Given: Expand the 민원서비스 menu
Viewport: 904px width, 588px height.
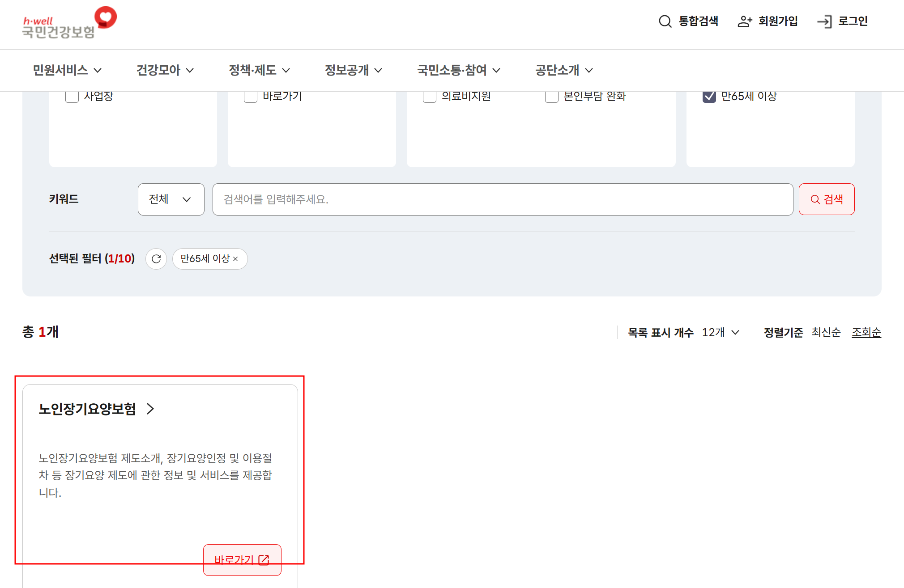Looking at the screenshot, I should coord(67,70).
